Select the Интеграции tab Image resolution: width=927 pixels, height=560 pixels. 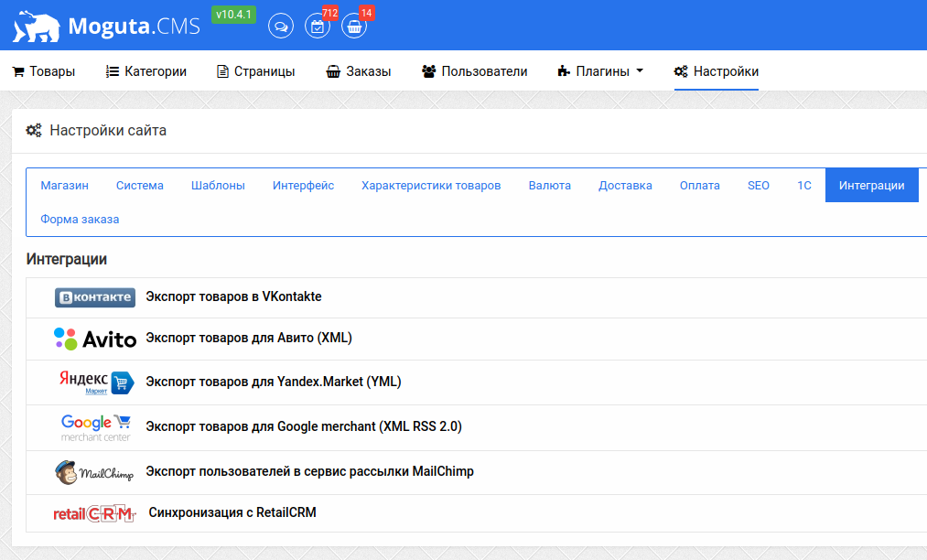(x=871, y=186)
